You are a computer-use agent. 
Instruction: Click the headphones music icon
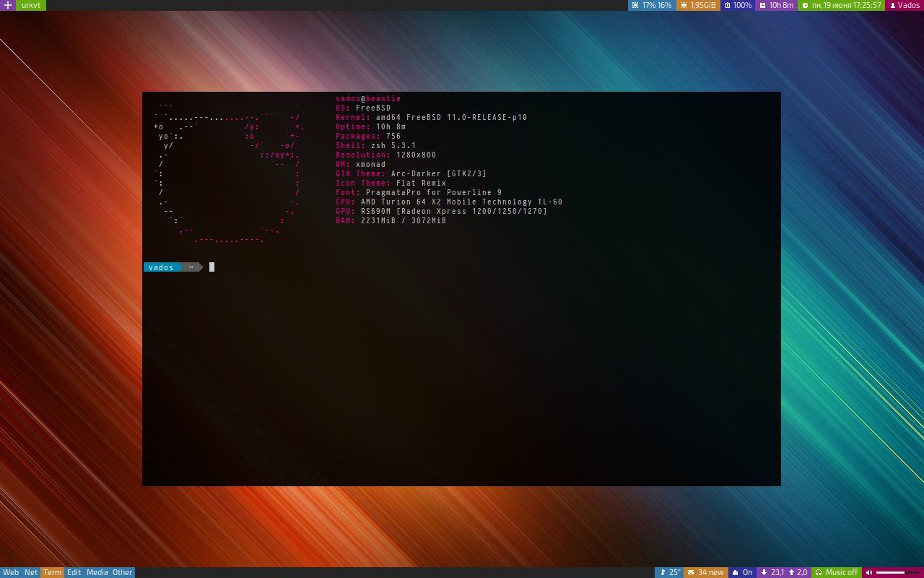point(819,572)
